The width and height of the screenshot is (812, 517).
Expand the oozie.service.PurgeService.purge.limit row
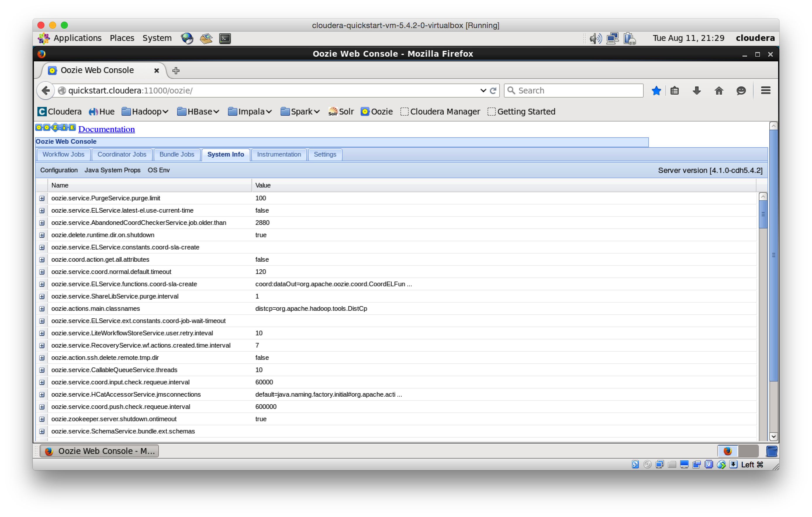42,198
